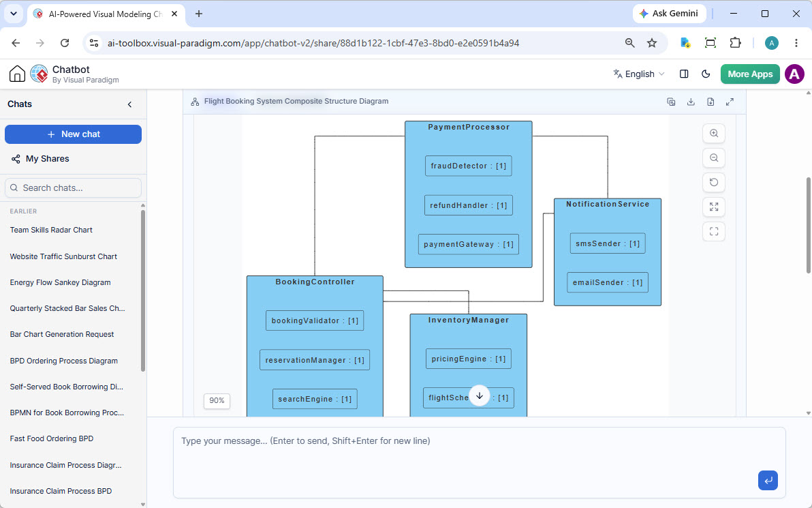
Task: Click the message input box
Action: [479, 462]
